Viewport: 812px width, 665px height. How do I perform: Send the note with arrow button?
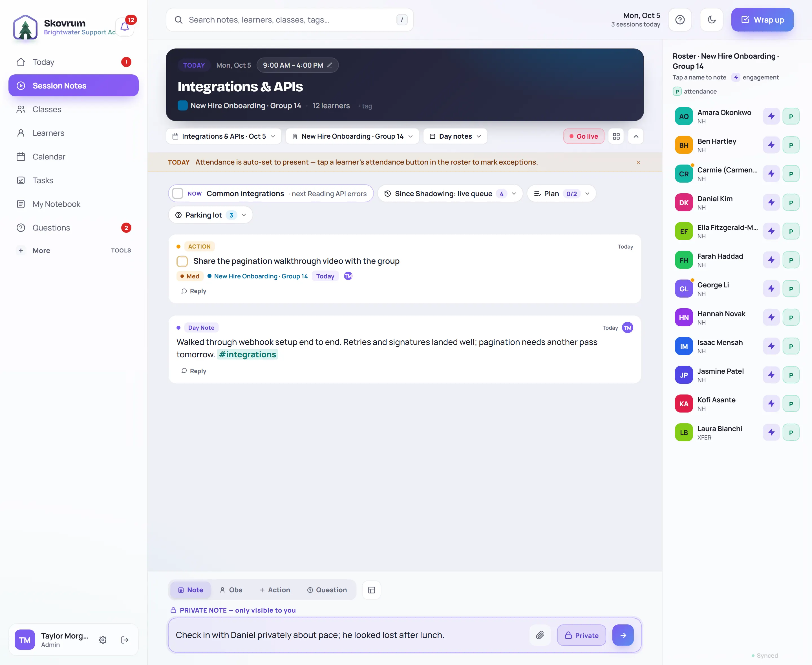click(623, 635)
